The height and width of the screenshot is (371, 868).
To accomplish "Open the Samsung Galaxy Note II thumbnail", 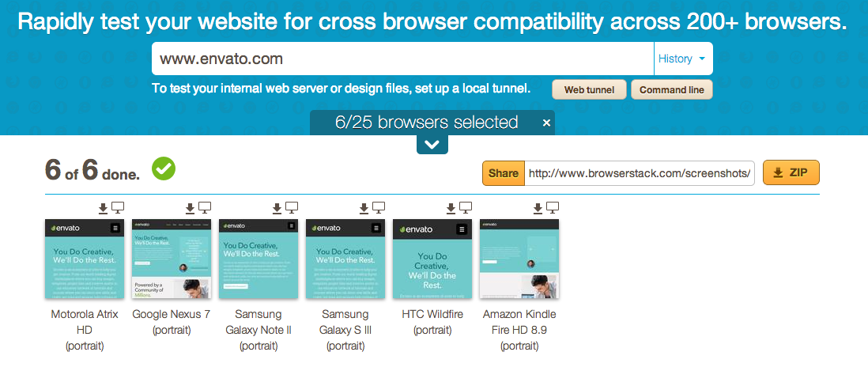I will 259,259.
